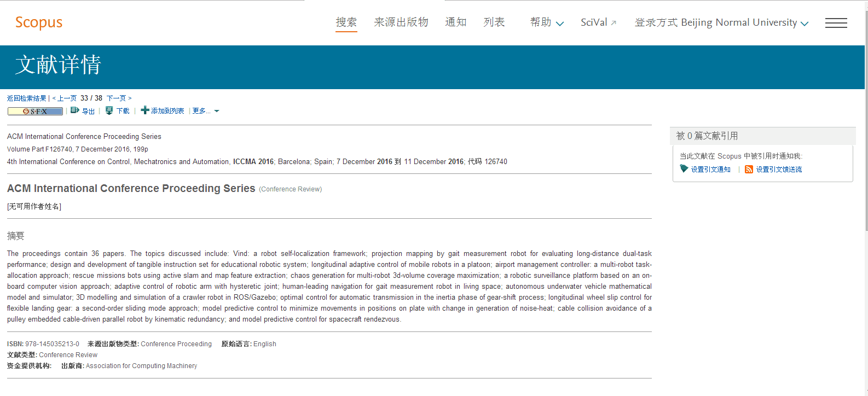The image size is (868, 396).
Task: Open the 通知 tab
Action: coord(456,22)
